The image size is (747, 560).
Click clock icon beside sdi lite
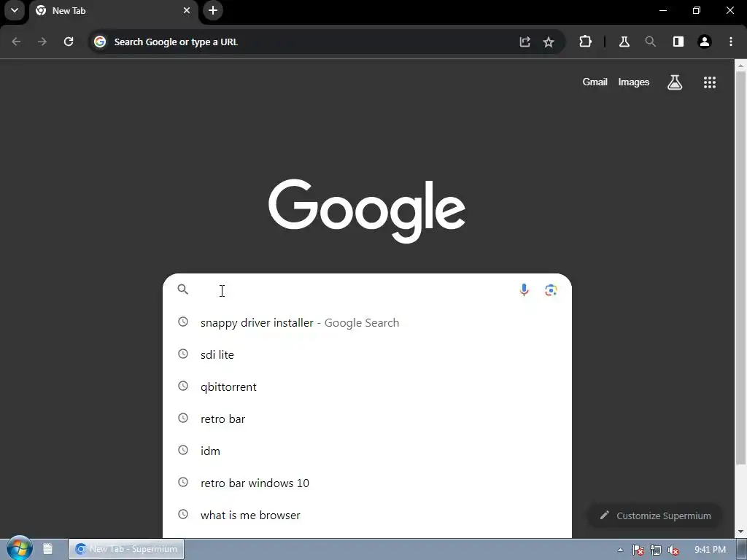click(183, 354)
